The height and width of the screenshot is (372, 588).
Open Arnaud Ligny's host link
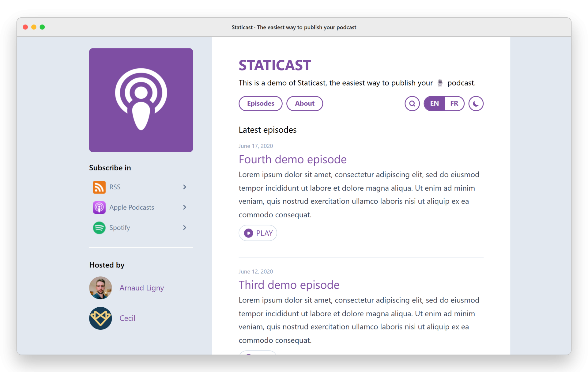[141, 288]
